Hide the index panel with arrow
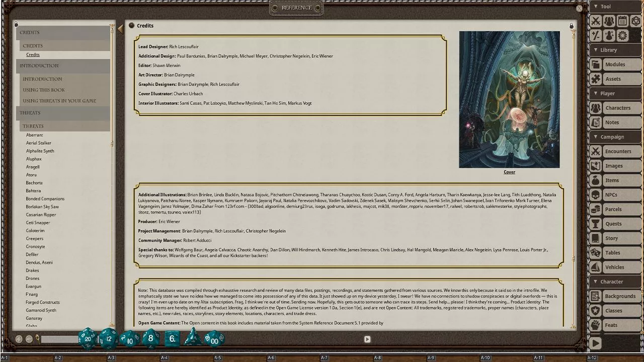Screen dimensions: 644x362 (x=120, y=29)
